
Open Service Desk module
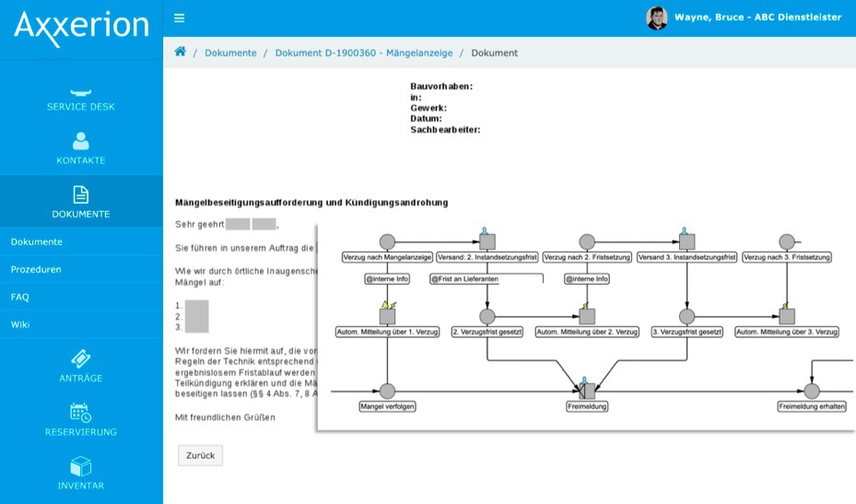coord(81,100)
